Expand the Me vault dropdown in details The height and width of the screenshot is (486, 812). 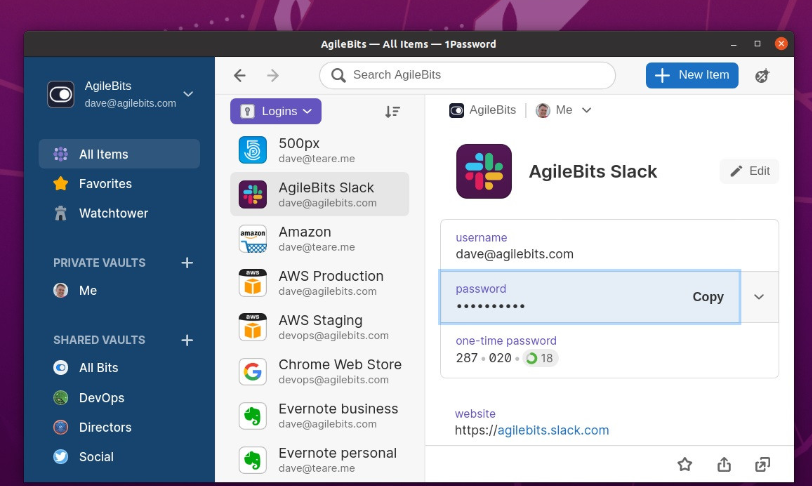coord(586,110)
